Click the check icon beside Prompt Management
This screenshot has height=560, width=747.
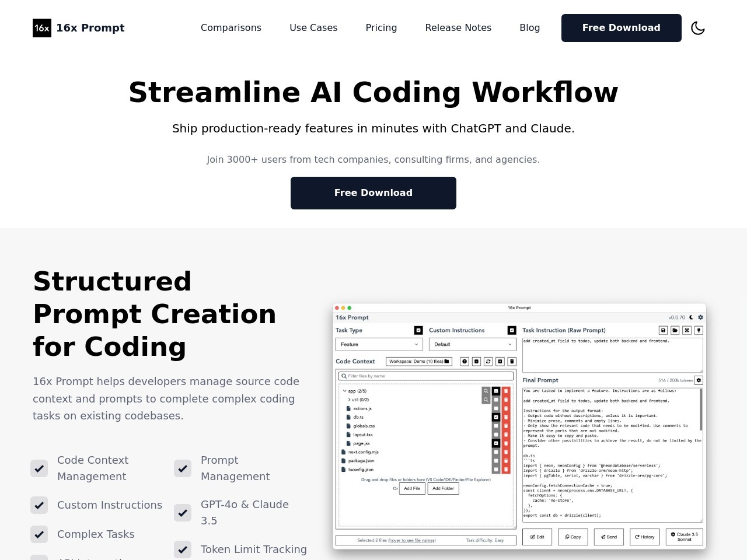[x=183, y=468]
